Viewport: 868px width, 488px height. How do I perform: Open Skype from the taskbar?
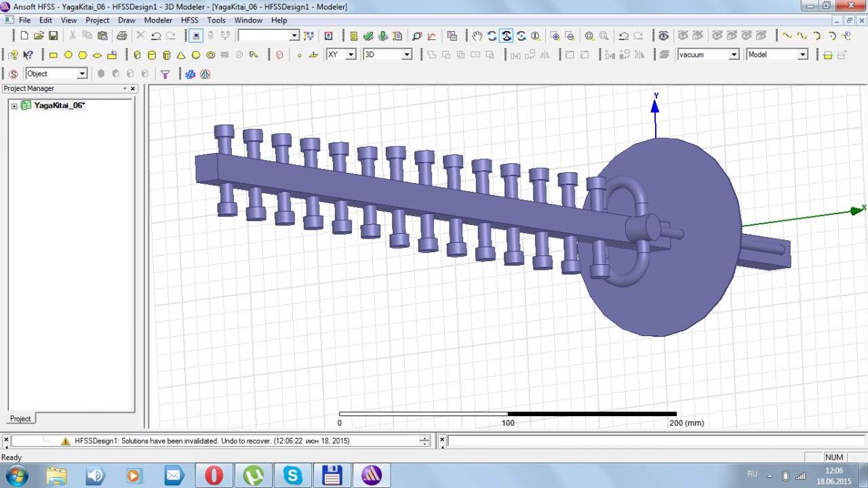coord(293,475)
